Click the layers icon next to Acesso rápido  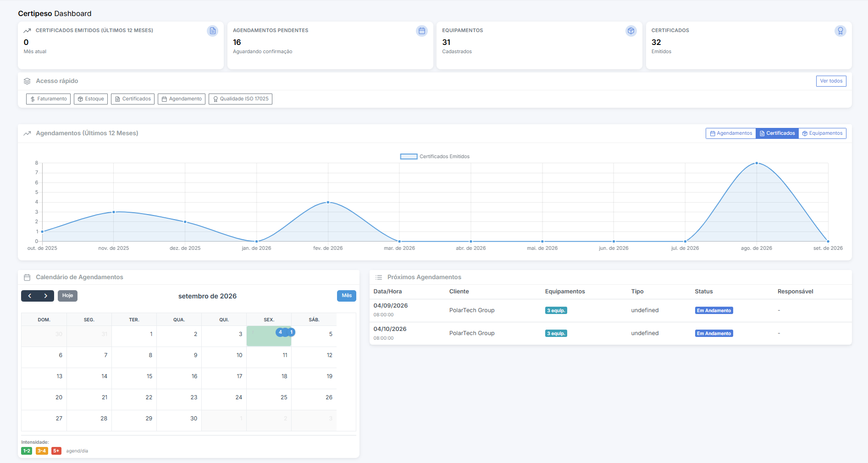point(27,81)
